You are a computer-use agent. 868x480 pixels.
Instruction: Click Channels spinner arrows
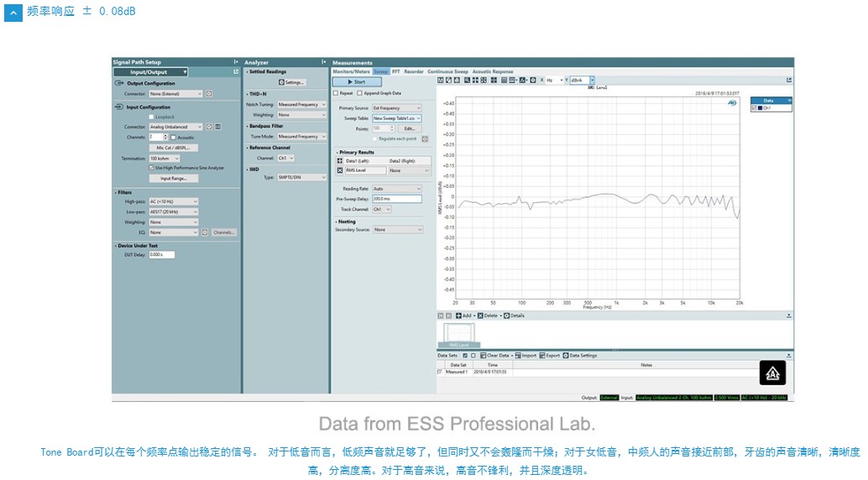click(x=165, y=138)
